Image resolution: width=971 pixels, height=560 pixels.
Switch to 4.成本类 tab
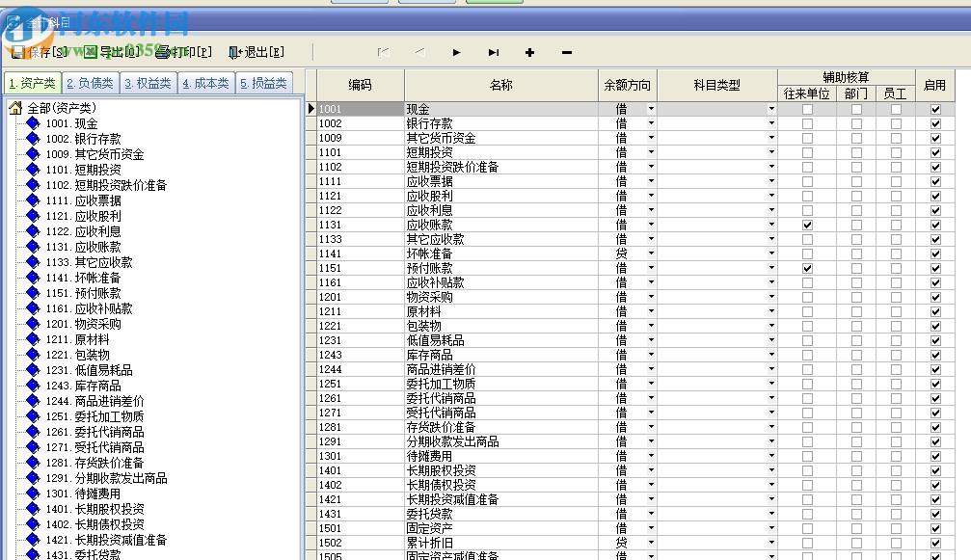(x=206, y=83)
